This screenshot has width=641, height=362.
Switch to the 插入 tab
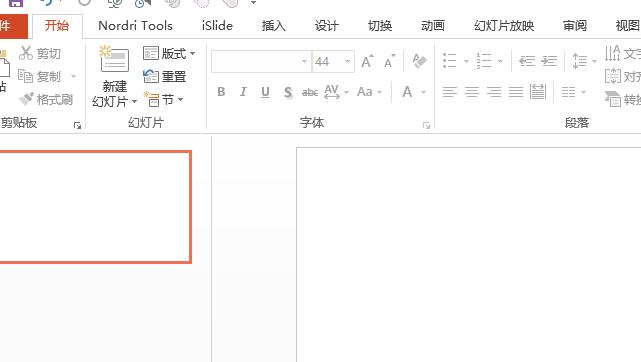(273, 26)
